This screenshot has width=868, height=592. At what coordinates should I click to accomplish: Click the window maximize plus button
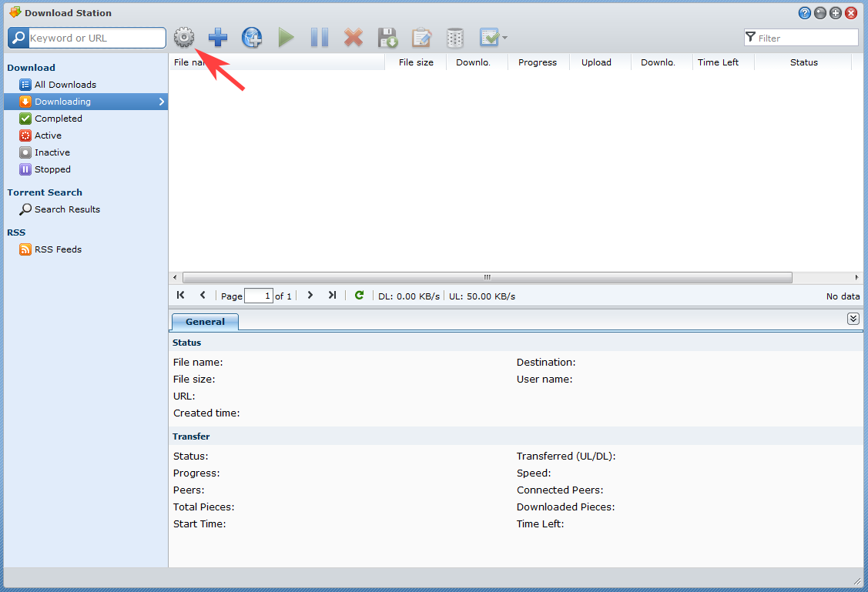[x=836, y=13]
